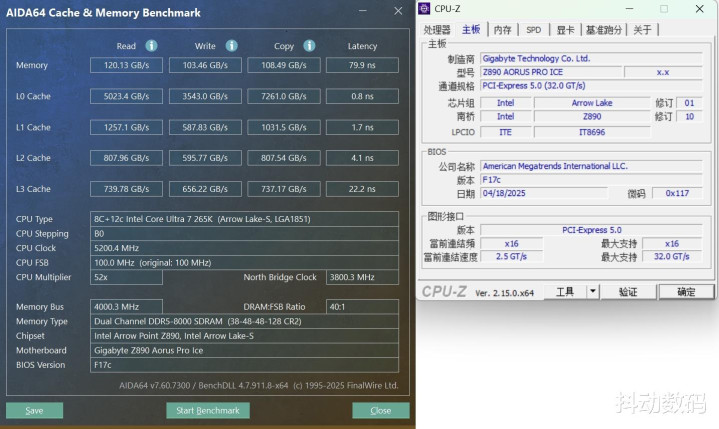Click the Memory Copy value 108.49 GB/s
This screenshot has height=429, width=719.
click(x=284, y=65)
